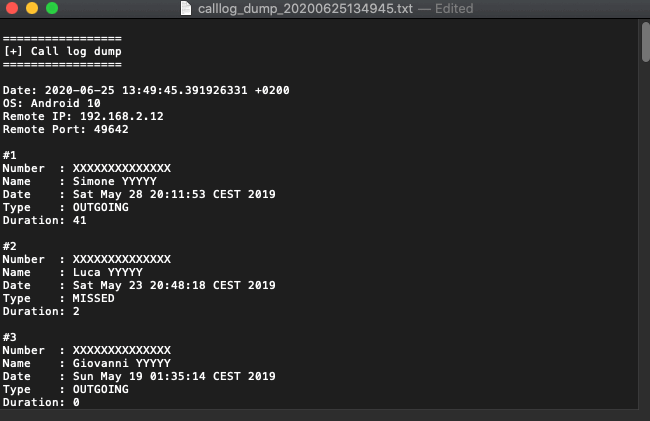Click the OUTGOING type in entry #1
650x421 pixels.
[101, 207]
